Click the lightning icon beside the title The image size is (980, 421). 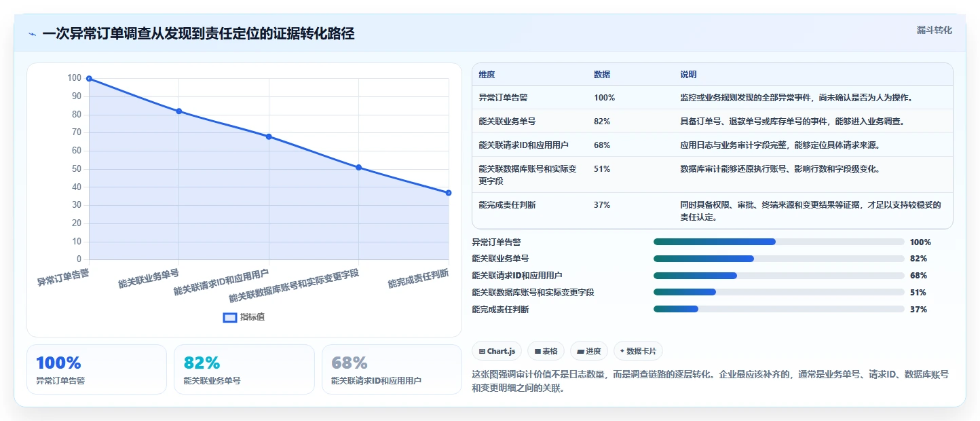(32, 34)
